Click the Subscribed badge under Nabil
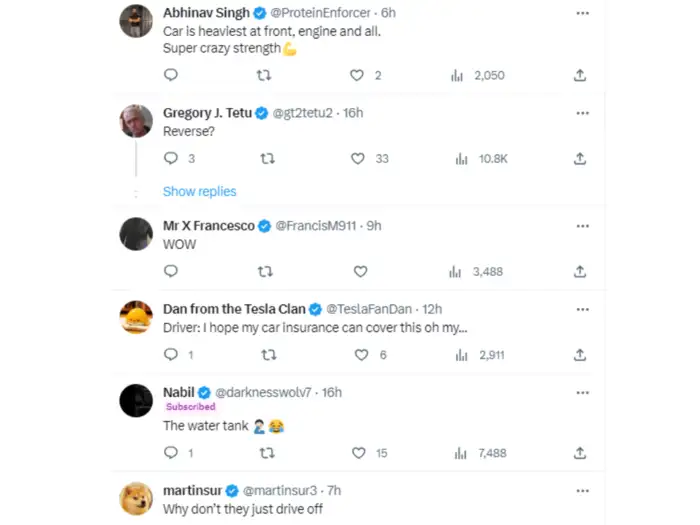The height and width of the screenshot is (525, 700). [190, 407]
